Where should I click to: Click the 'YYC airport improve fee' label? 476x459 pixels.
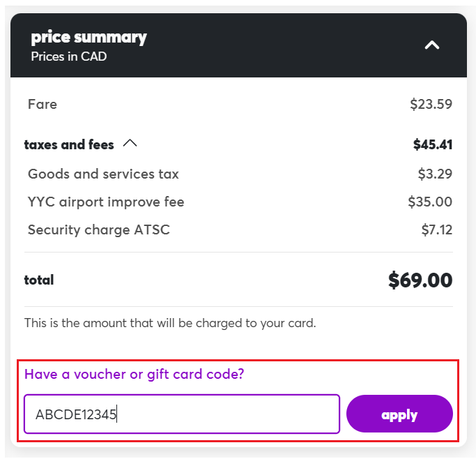click(x=106, y=202)
